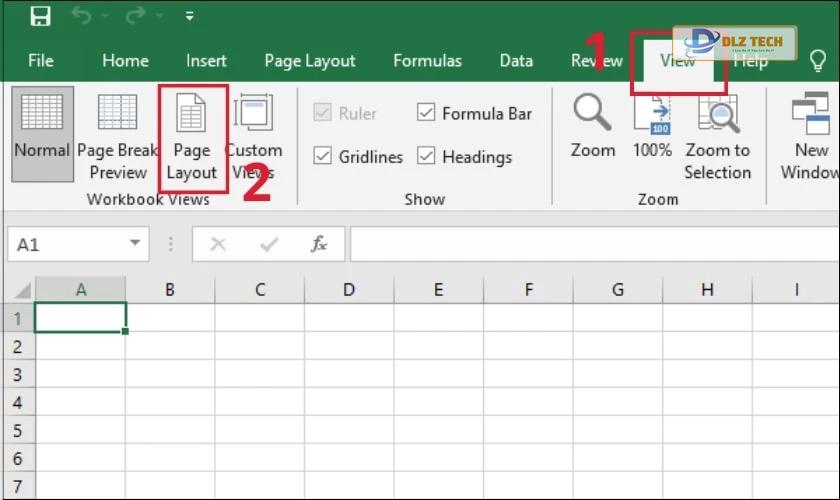This screenshot has height=500, width=840.
Task: Open Custom Views dialog
Action: (x=253, y=136)
